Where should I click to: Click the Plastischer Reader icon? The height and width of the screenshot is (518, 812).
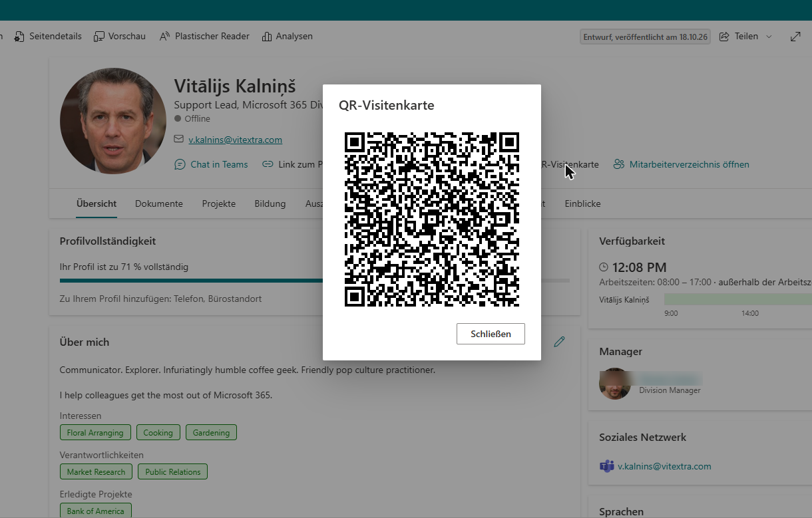tap(165, 37)
